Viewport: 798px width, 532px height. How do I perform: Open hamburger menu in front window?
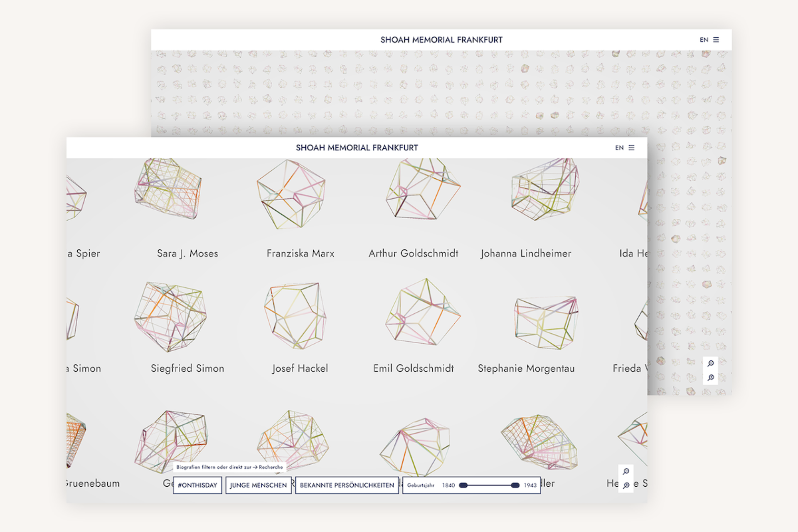coord(631,148)
